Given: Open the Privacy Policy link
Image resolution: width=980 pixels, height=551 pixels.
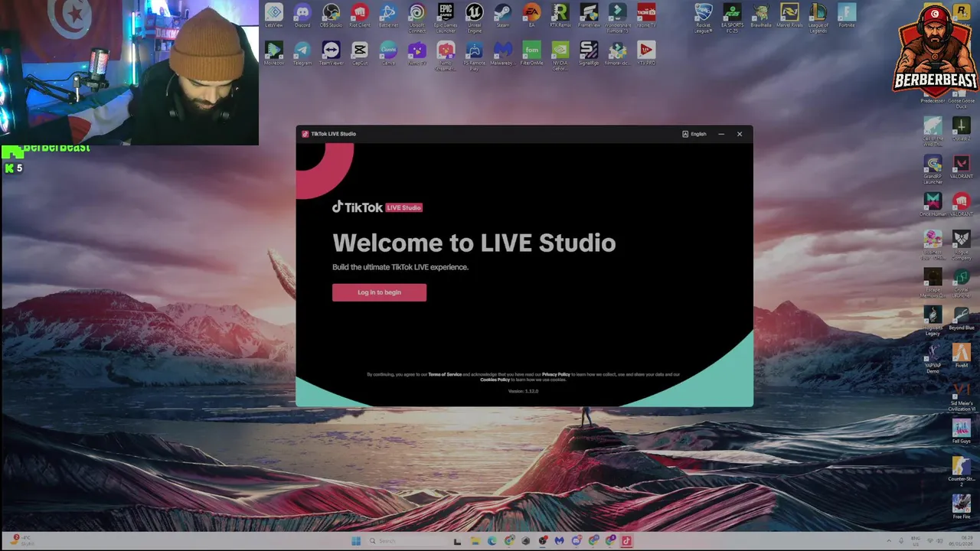Looking at the screenshot, I should pyautogui.click(x=556, y=374).
